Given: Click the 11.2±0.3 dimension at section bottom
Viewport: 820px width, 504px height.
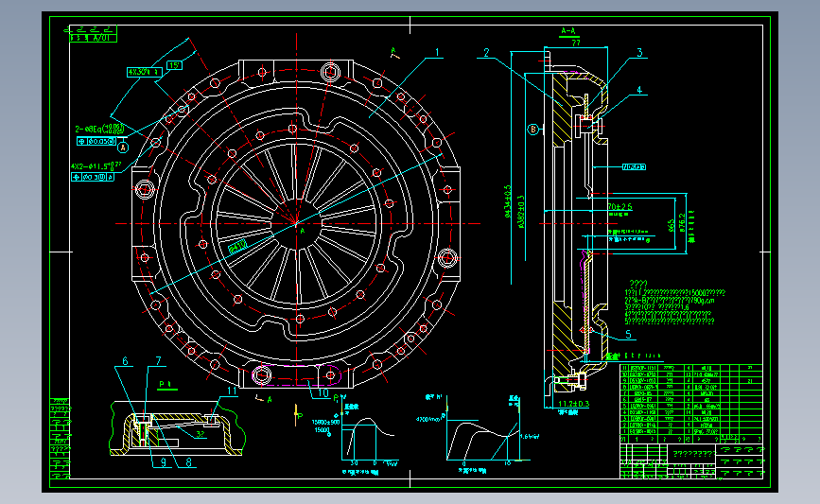Looking at the screenshot, I should pyautogui.click(x=574, y=404).
